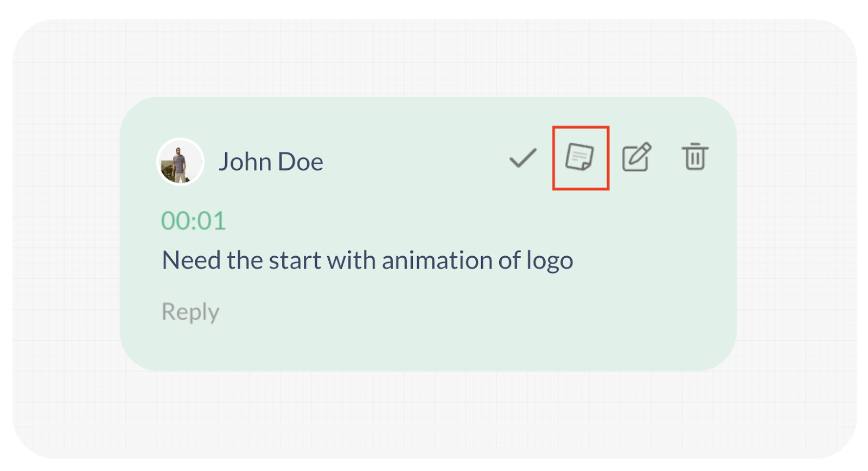Viewport: 868px width, 471px height.
Task: Delete the comment with the trash icon
Action: pos(695,156)
